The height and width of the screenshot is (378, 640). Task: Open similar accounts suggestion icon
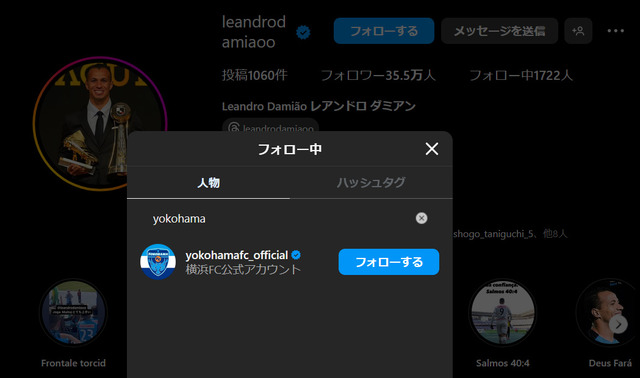(578, 31)
